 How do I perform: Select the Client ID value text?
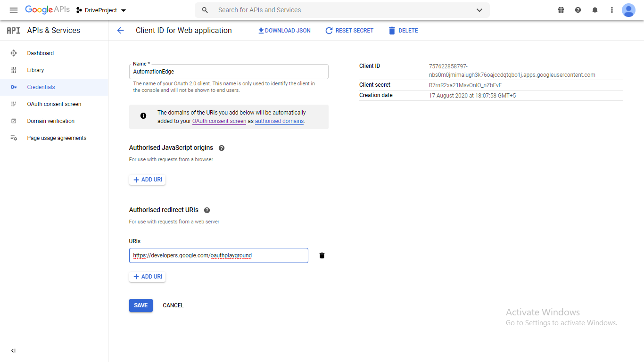tap(512, 71)
